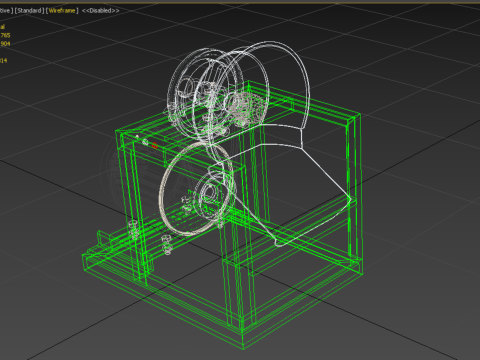Screen dimensions: 480x360
Task: Click the viewport statistic value 904
Action: click(5, 44)
